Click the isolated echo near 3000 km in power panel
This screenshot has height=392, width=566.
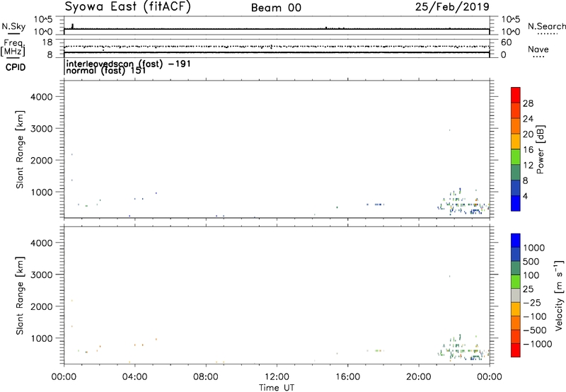pos(449,130)
